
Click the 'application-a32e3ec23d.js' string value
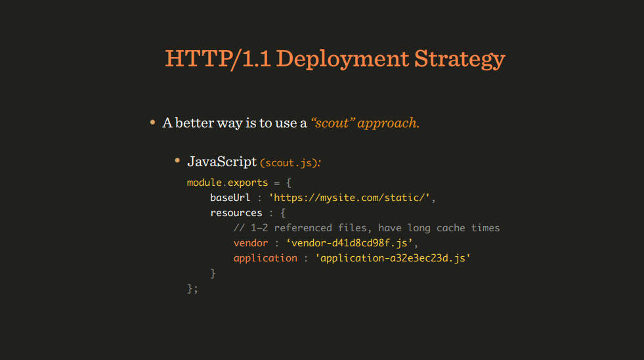click(393, 258)
